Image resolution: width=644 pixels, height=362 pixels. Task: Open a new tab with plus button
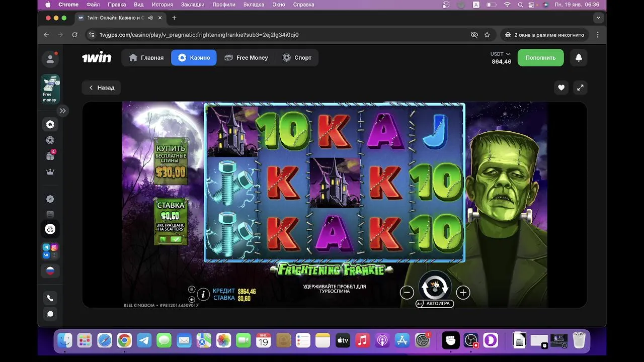coord(174,18)
